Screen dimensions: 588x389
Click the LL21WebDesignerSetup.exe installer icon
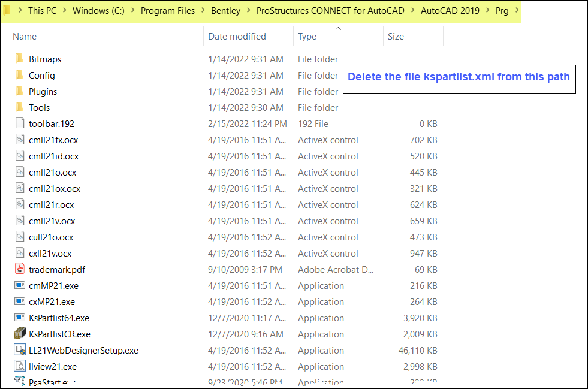[x=20, y=349]
